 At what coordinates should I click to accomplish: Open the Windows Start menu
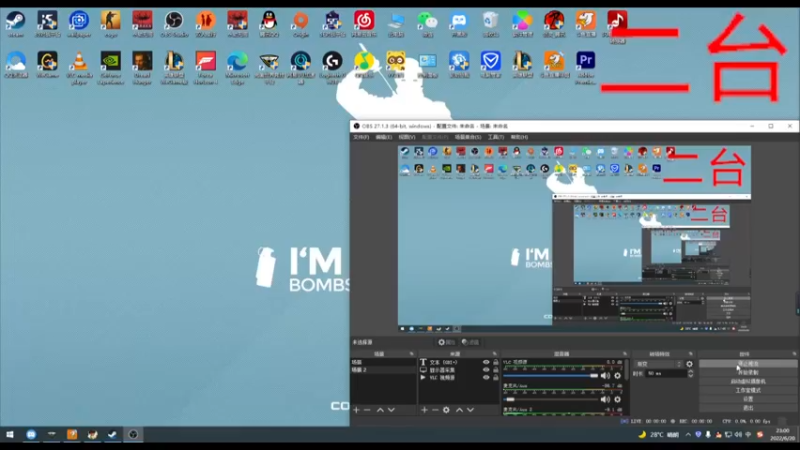coord(10,435)
